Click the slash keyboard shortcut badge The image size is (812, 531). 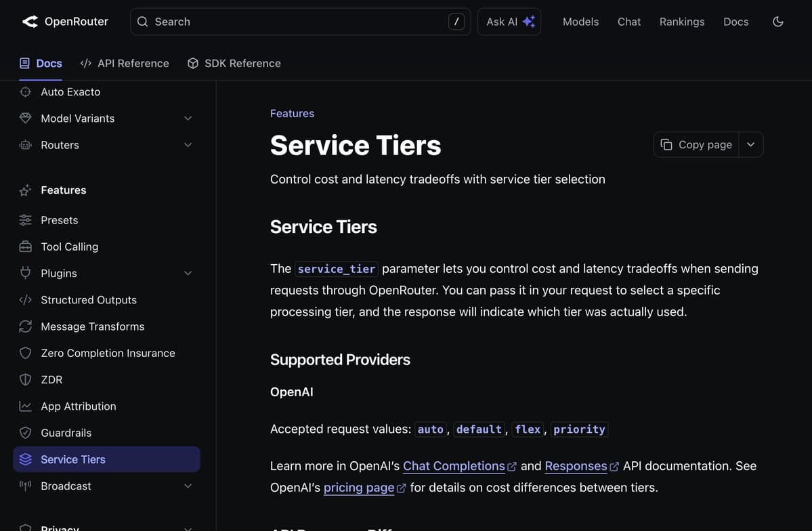point(456,21)
